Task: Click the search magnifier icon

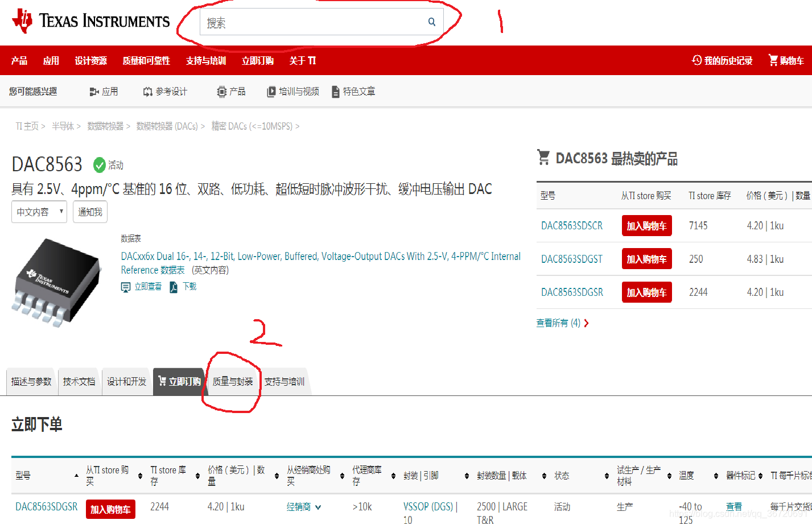Action: click(x=432, y=22)
